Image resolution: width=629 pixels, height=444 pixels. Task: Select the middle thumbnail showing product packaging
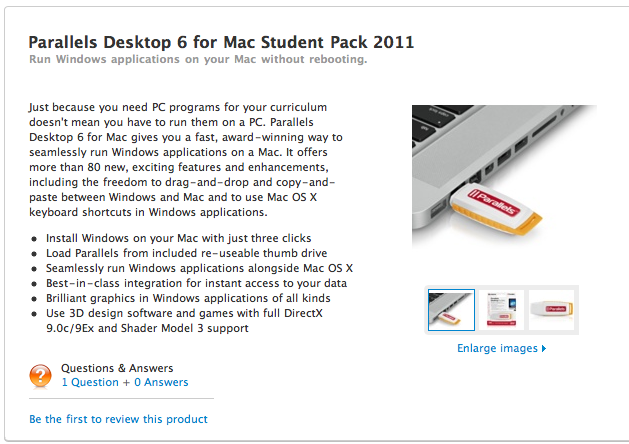point(501,310)
